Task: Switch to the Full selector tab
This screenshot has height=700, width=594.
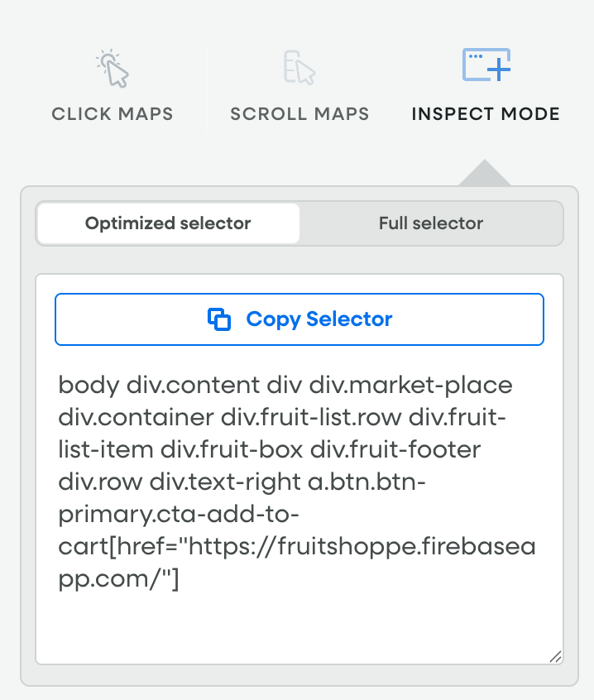Action: [x=431, y=223]
